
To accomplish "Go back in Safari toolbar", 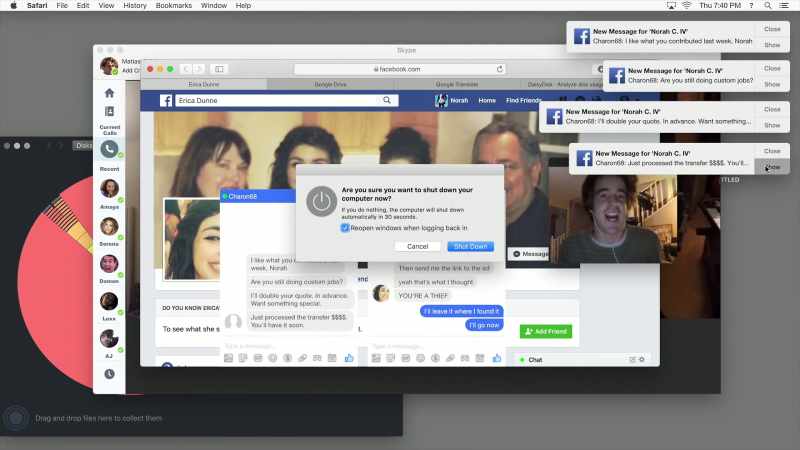I will coord(186,69).
